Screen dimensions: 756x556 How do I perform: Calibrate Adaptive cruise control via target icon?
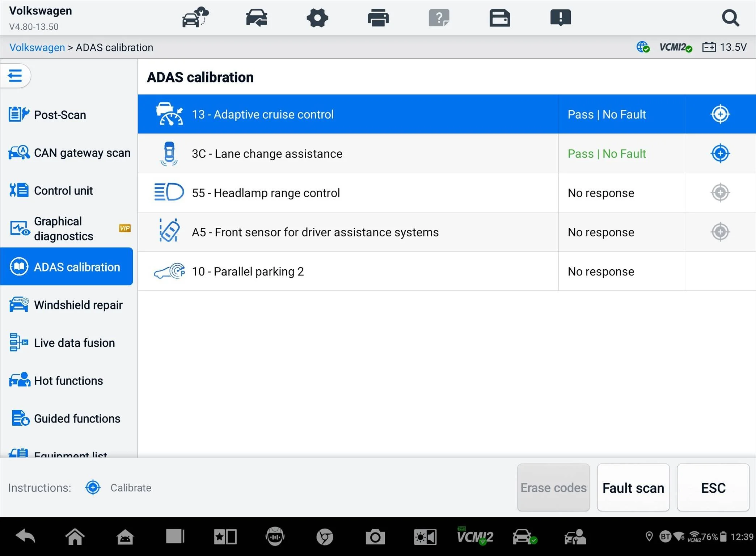tap(720, 114)
